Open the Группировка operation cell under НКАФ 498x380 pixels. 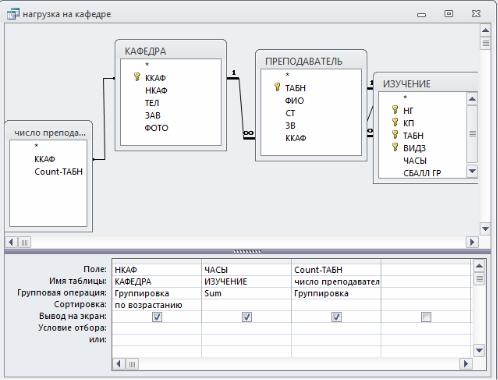pos(157,293)
